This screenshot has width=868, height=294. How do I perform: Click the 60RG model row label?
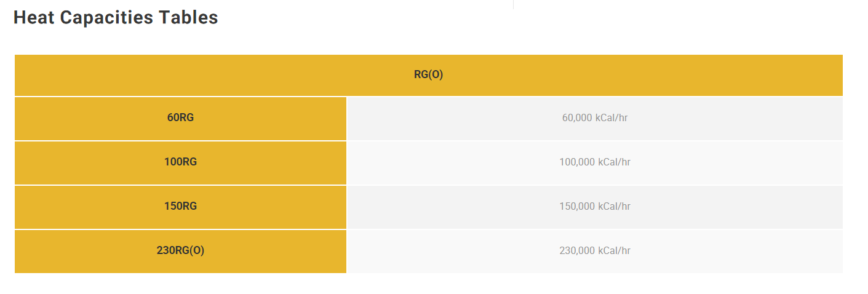[x=180, y=118]
